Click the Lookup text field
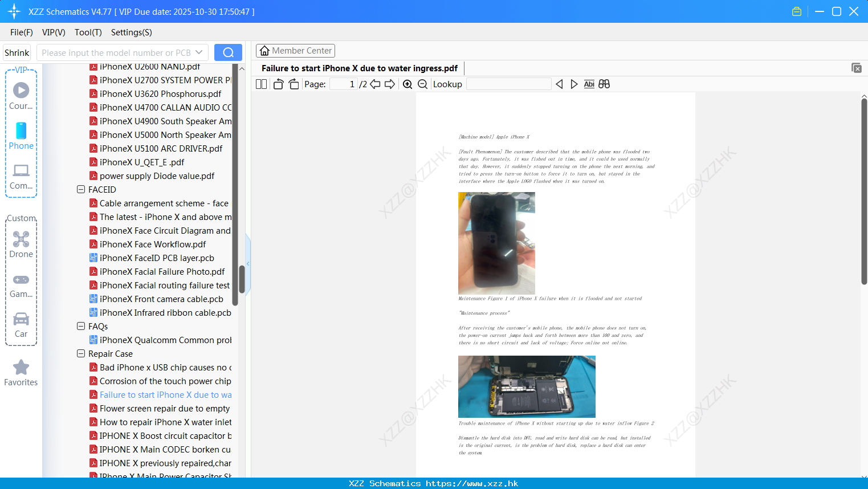This screenshot has width=868, height=489. (508, 84)
